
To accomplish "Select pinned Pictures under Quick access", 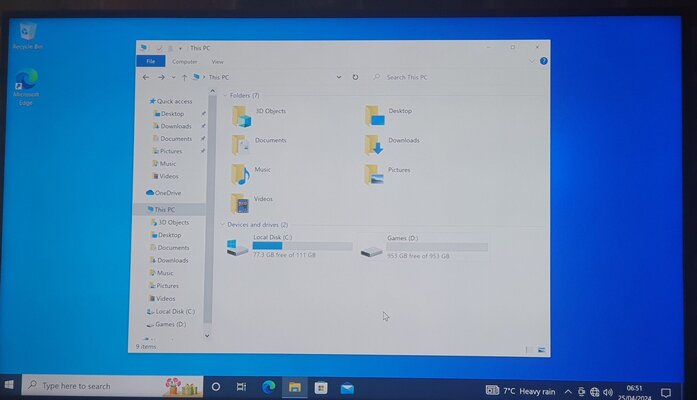I will point(167,151).
